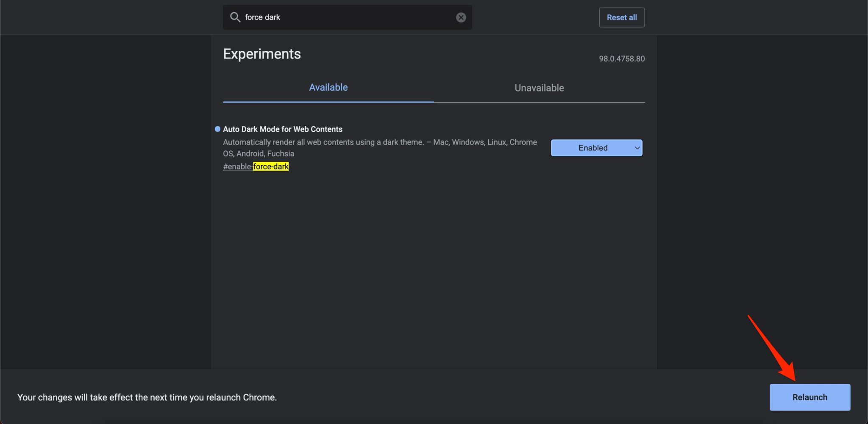
Task: Select the Available tab
Action: (328, 87)
